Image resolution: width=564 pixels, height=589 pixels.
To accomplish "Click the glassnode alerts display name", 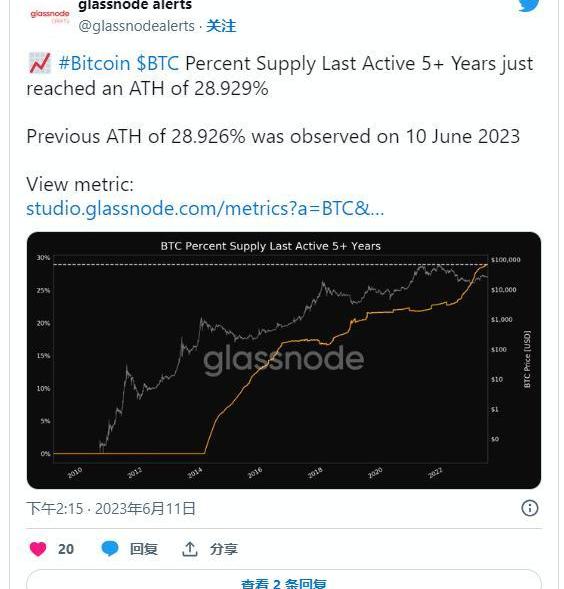I will [x=135, y=5].
